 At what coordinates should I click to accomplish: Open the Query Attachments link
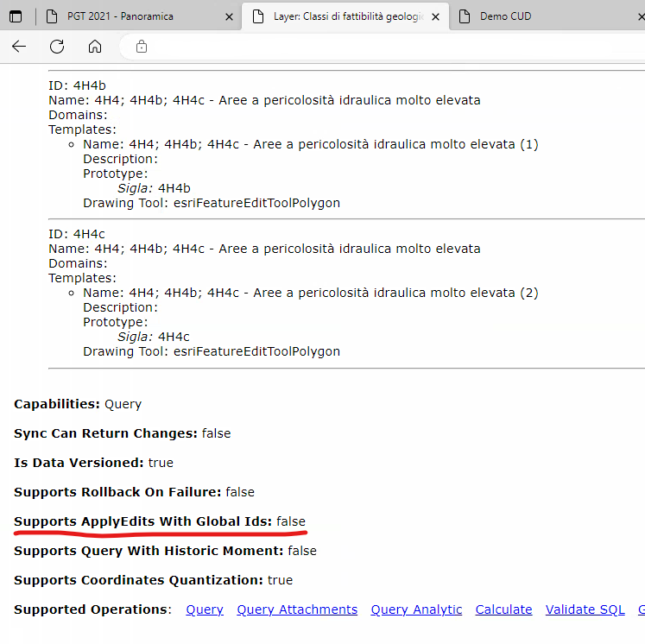pos(297,609)
